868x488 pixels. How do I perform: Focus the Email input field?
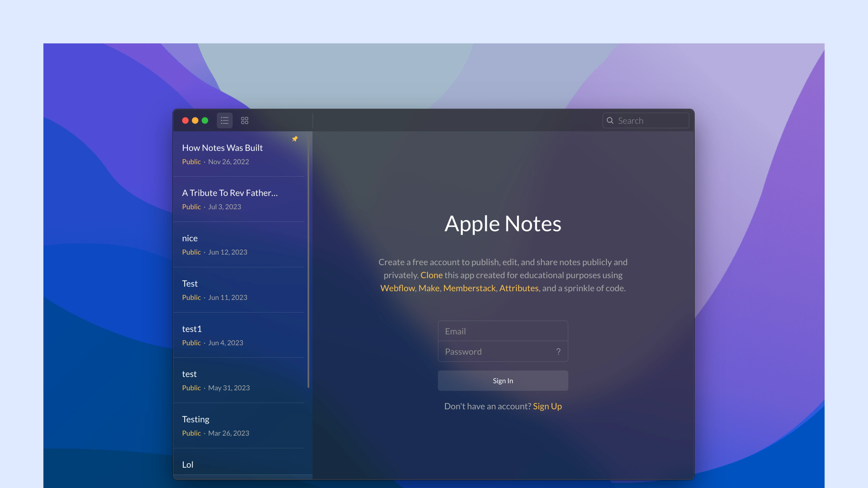tap(499, 331)
